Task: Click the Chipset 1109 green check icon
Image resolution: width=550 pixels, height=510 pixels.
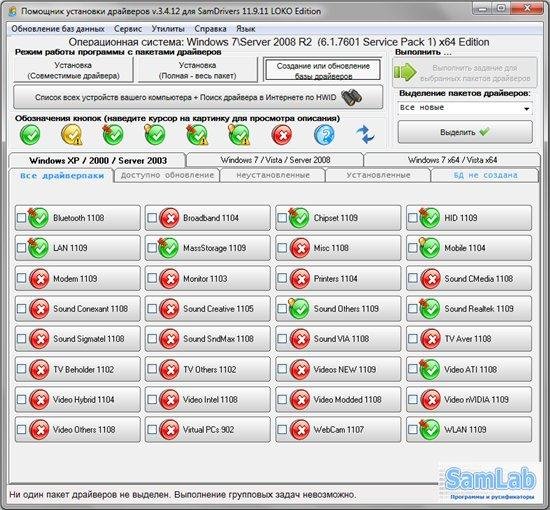Action: pos(299,218)
